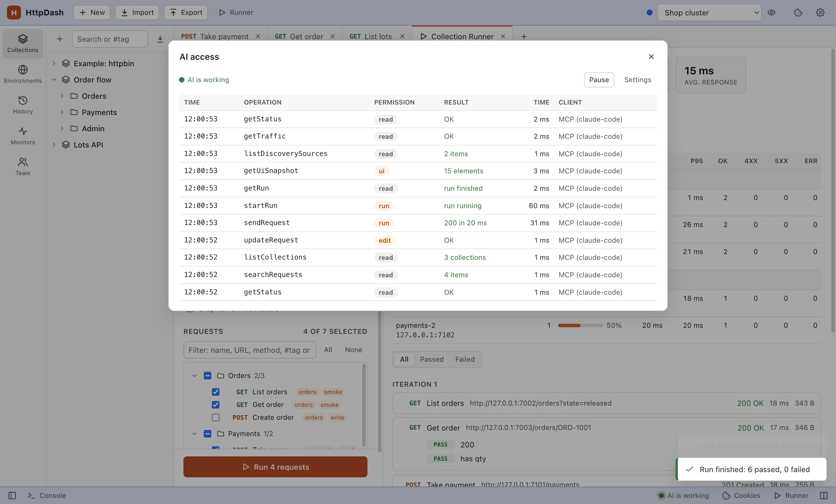Check the Create order request checkbox
Viewport: 836px width, 504px height.
[215, 417]
